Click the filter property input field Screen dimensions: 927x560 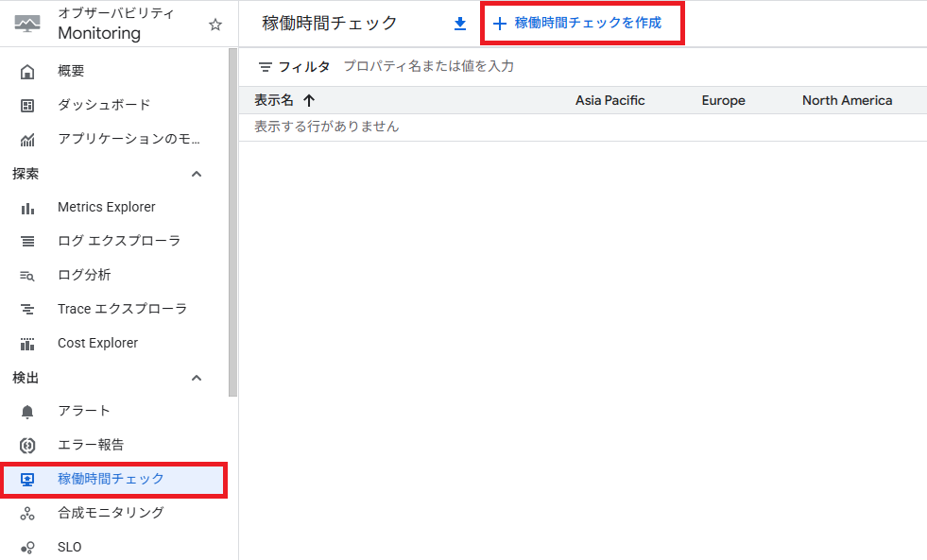pyautogui.click(x=567, y=66)
